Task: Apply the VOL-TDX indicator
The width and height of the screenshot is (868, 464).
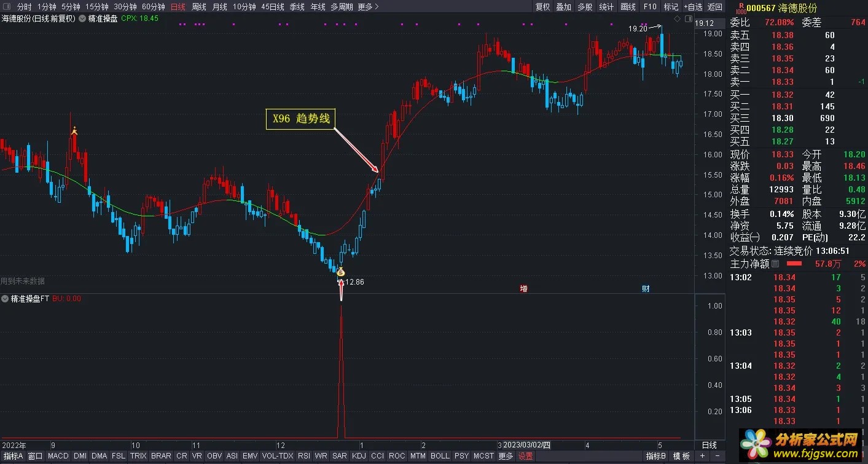Action: pyautogui.click(x=278, y=456)
